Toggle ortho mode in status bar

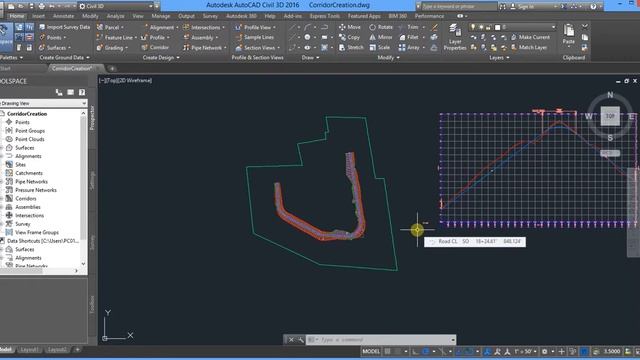416,351
